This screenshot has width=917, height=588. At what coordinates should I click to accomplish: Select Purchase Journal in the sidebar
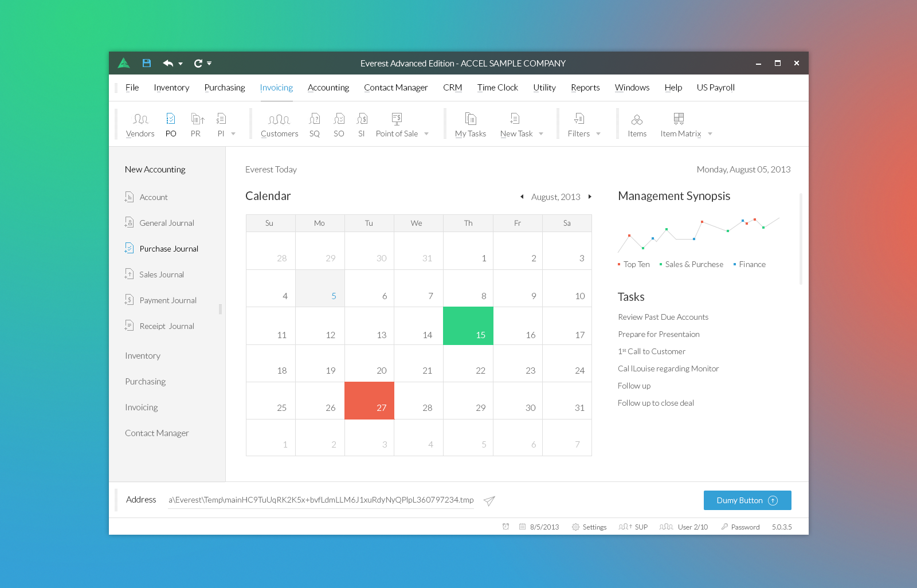pos(162,249)
